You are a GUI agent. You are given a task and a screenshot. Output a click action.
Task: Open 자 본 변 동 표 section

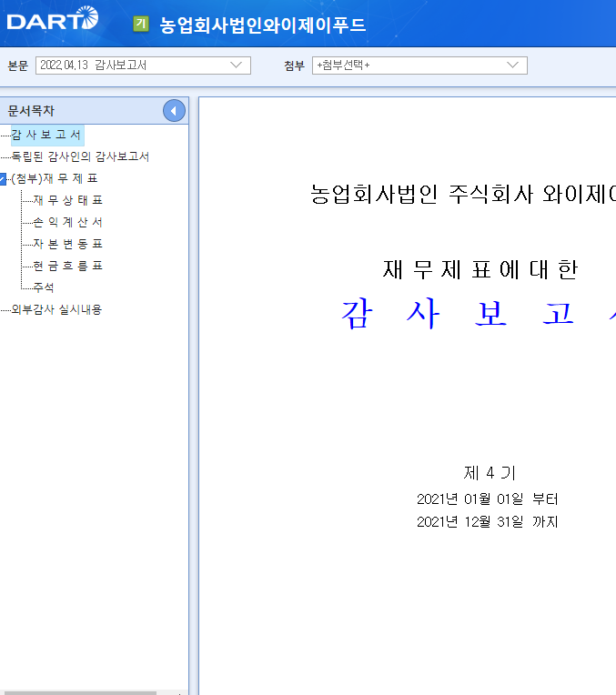coord(68,243)
